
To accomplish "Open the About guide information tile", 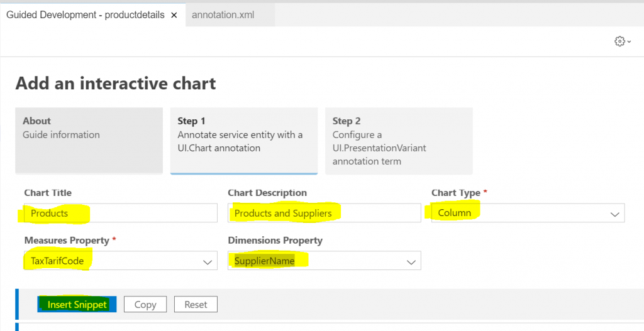I will point(89,141).
